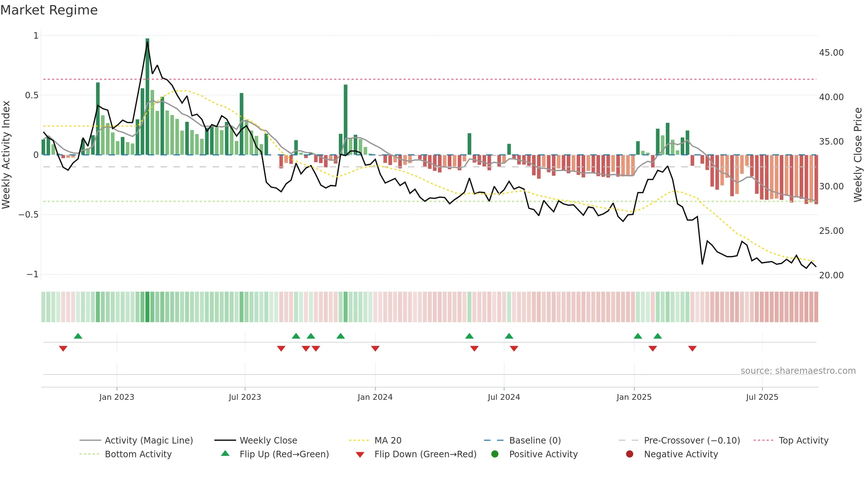
Task: Click the Jan 2023 x-axis label
Action: (117, 397)
